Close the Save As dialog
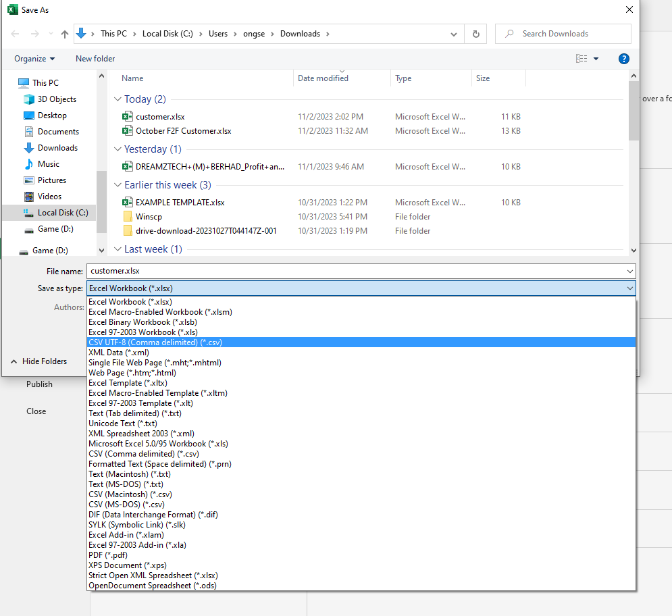The image size is (672, 616). point(629,9)
